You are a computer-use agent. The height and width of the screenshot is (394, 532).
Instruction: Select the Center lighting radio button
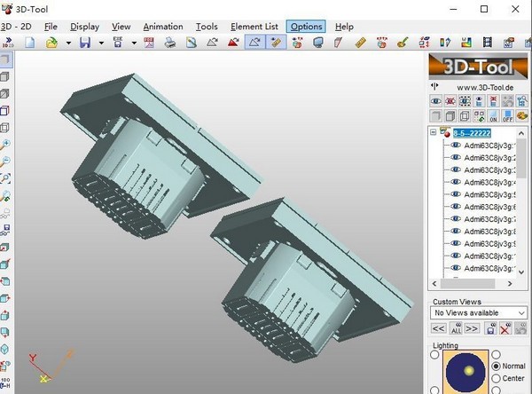(x=496, y=379)
